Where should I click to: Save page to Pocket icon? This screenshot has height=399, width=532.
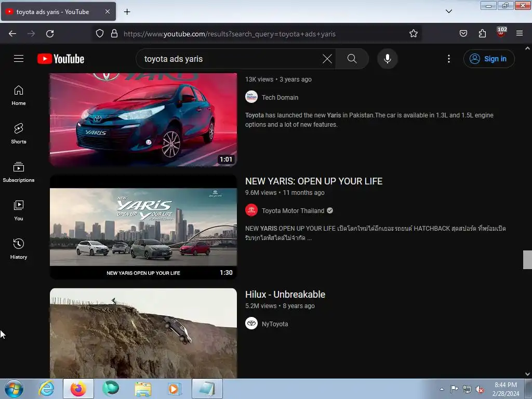[x=463, y=34]
